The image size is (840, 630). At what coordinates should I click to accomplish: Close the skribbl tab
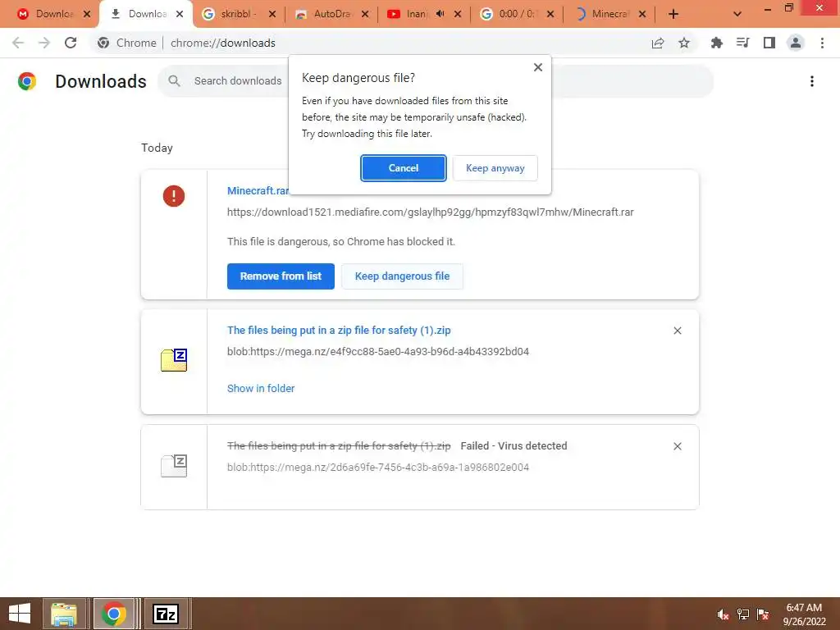click(272, 14)
